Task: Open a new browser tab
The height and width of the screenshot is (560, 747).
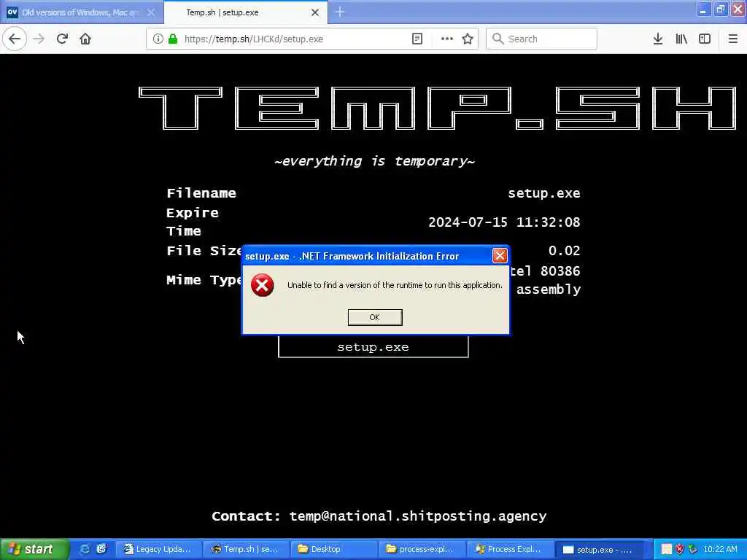Action: pos(340,12)
